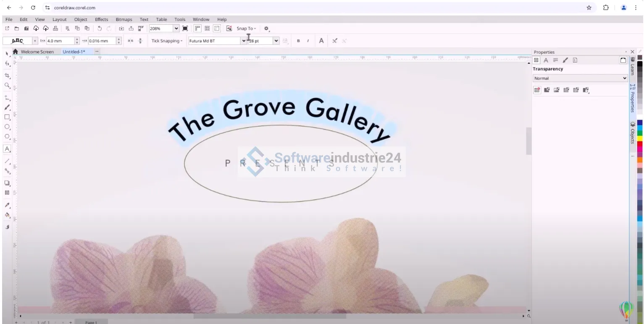Select the Zoom magnifier tool
This screenshot has height=324, width=644.
[x=7, y=86]
